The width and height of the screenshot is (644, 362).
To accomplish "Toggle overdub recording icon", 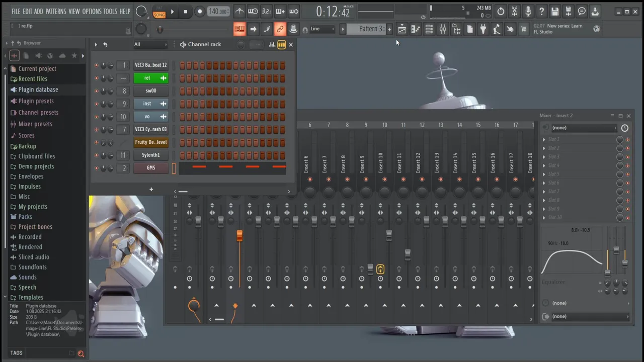I will [280, 11].
